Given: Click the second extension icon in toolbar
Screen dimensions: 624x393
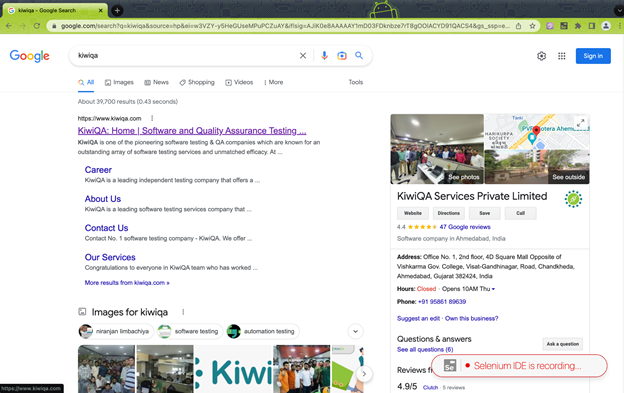Looking at the screenshot, I should point(564,26).
